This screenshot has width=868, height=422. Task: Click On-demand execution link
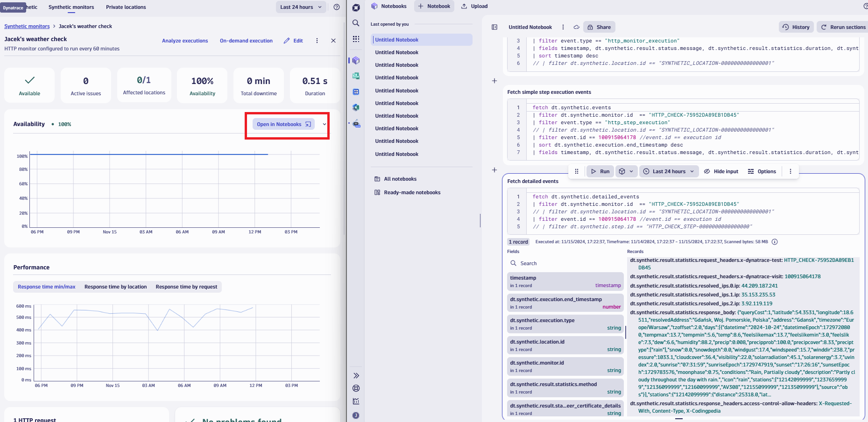[246, 41]
